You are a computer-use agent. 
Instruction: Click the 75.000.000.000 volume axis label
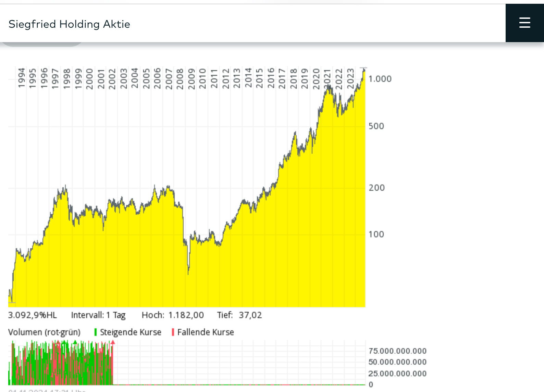pos(397,351)
